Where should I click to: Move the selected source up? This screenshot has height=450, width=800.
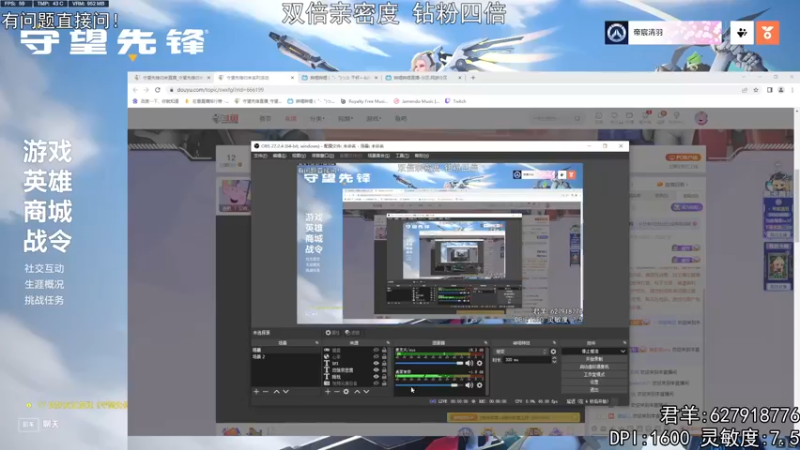click(x=357, y=392)
